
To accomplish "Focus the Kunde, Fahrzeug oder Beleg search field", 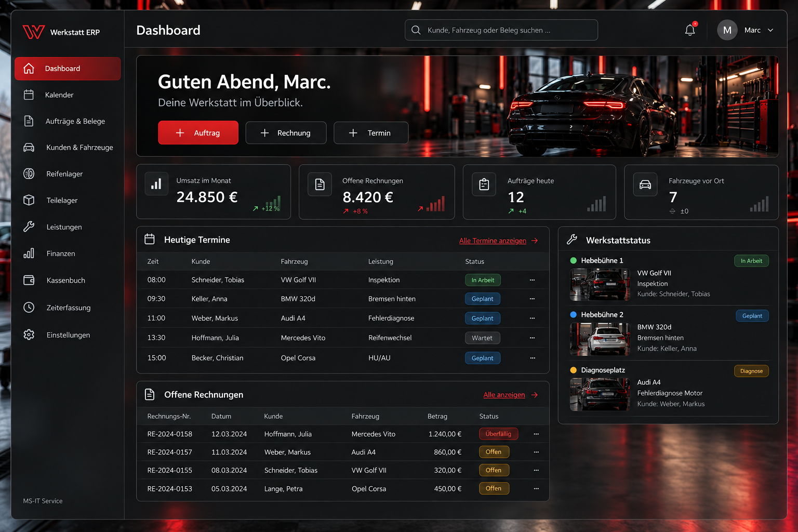I will click(501, 30).
